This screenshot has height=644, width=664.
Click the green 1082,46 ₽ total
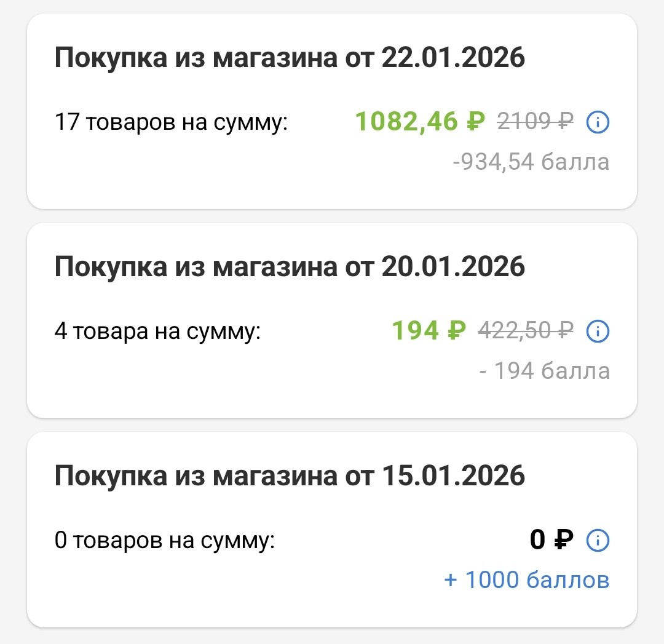click(x=420, y=122)
